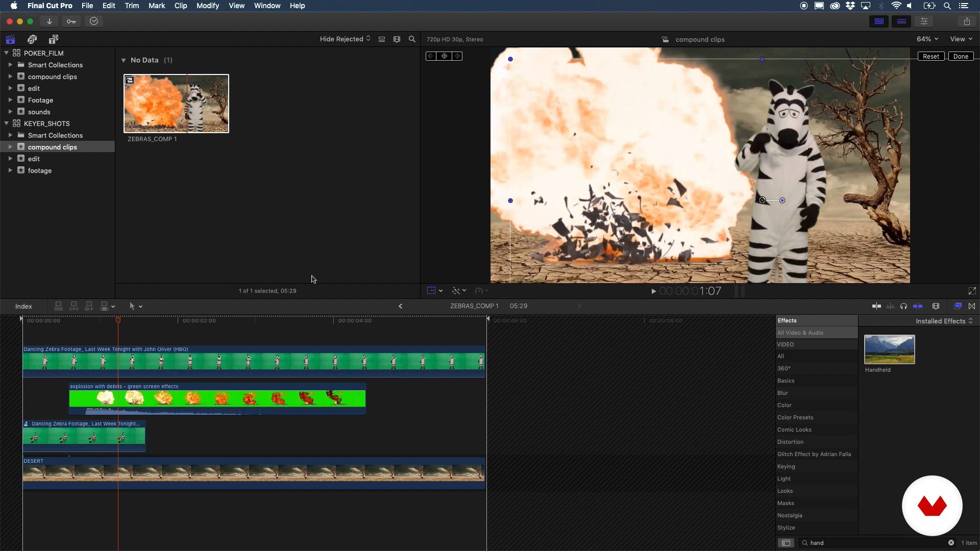This screenshot has width=980, height=551.
Task: Expand the sounds event
Action: [x=10, y=112]
